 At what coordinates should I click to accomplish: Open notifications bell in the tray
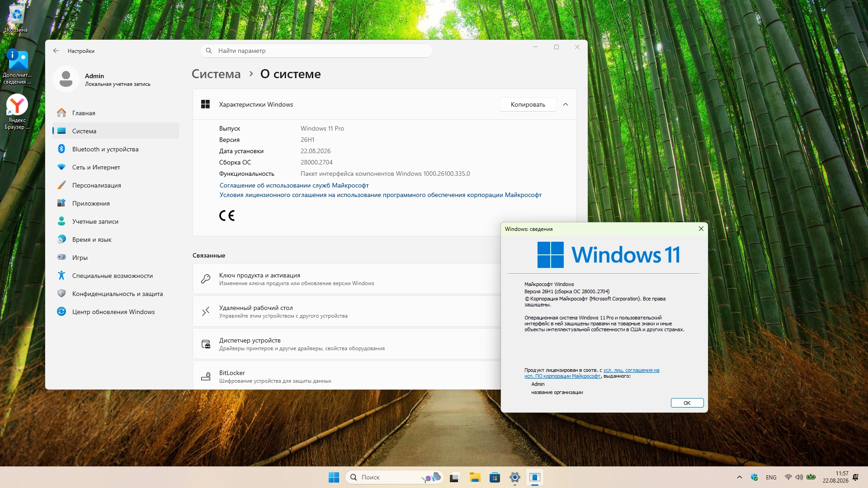855,477
